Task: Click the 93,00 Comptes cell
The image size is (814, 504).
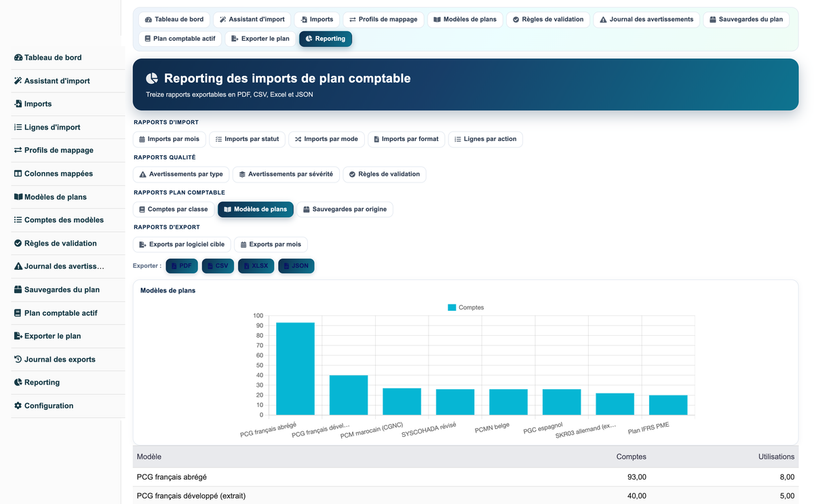Action: [x=637, y=477]
